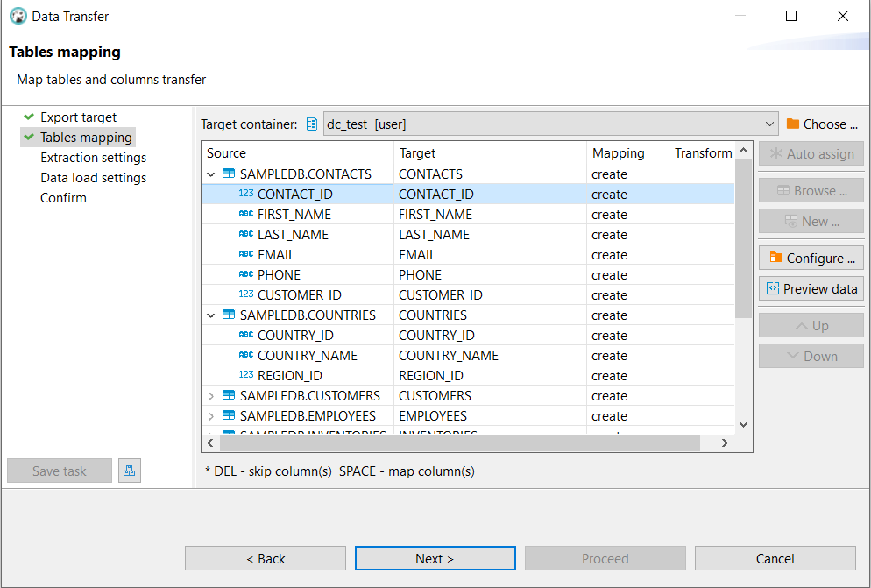The image size is (871, 588).
Task: Click the New ... button
Action: (811, 221)
